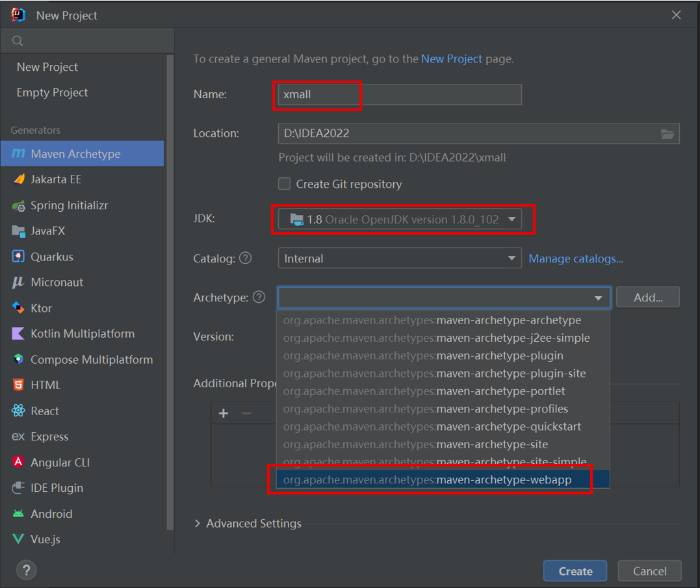Click the Quarkus generator icon
This screenshot has height=588, width=700.
18,257
